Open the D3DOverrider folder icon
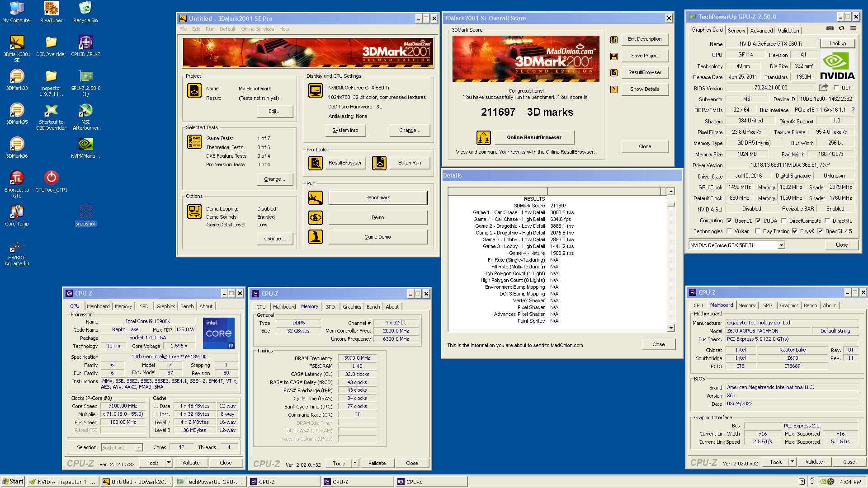 51,46
